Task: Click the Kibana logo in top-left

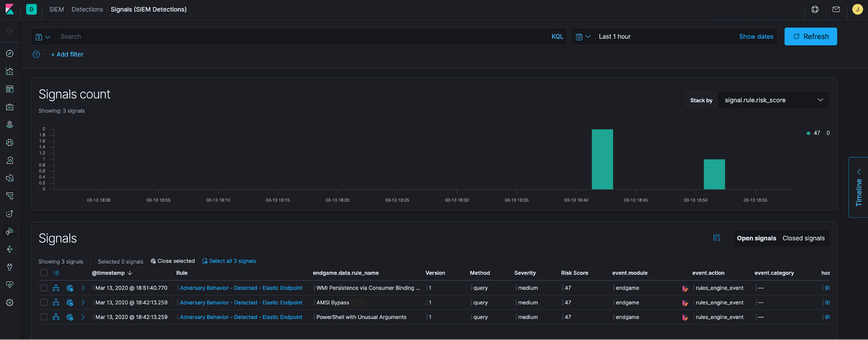Action: (x=10, y=9)
